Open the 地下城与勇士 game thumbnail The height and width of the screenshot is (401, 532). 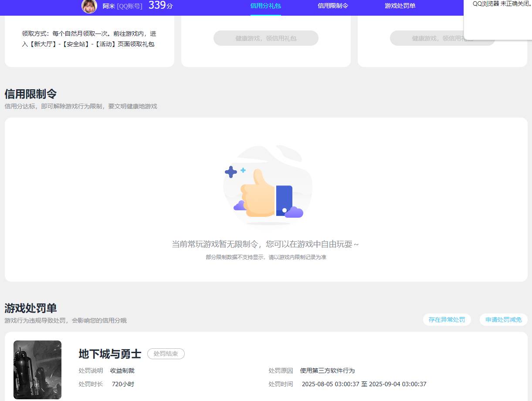point(37,370)
